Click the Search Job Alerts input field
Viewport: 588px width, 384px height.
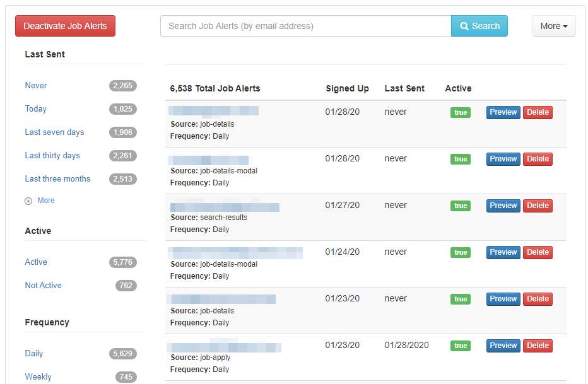[303, 25]
